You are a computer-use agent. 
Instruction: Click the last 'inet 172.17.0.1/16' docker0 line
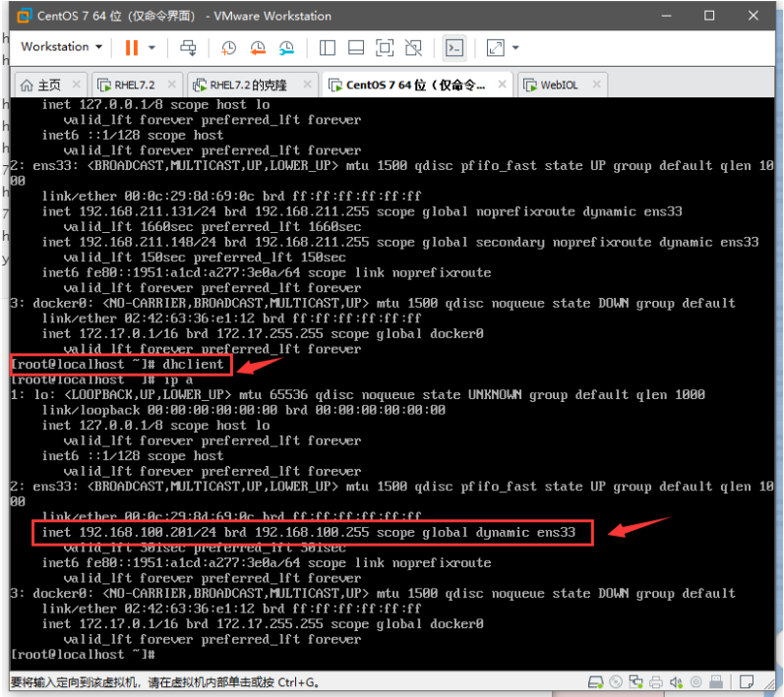[263, 624]
